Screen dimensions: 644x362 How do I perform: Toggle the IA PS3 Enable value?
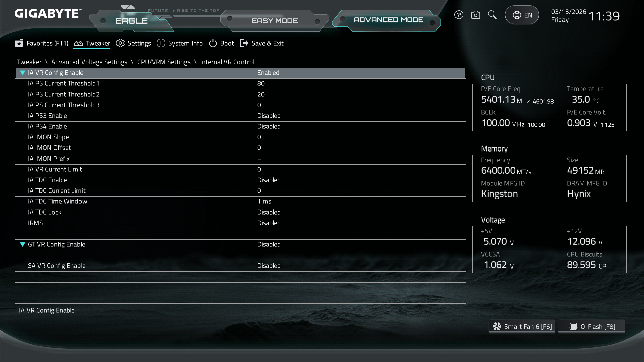269,116
